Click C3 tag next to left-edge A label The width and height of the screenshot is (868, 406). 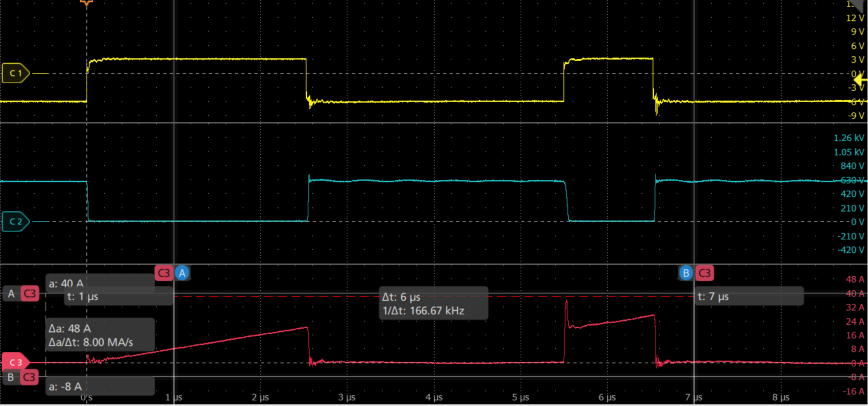[30, 294]
